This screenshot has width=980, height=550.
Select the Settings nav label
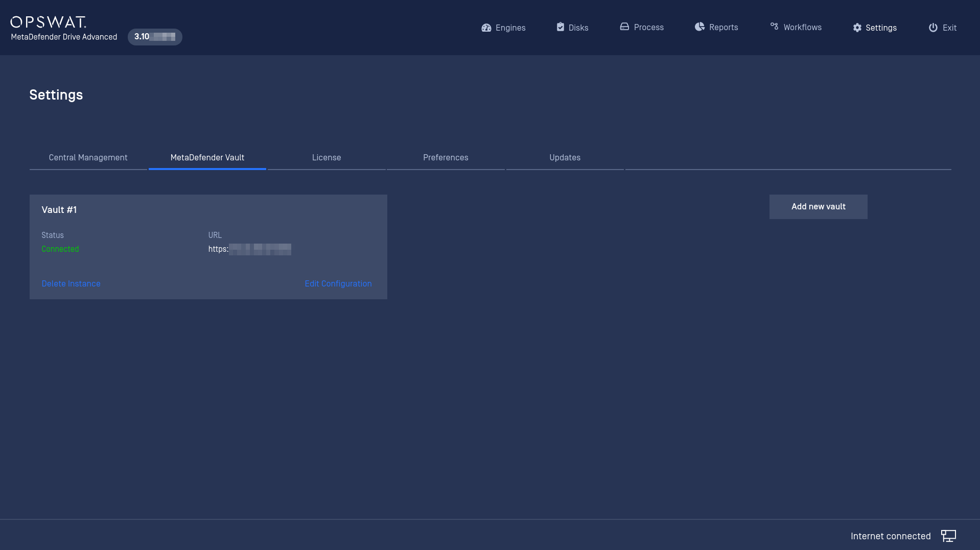881,28
